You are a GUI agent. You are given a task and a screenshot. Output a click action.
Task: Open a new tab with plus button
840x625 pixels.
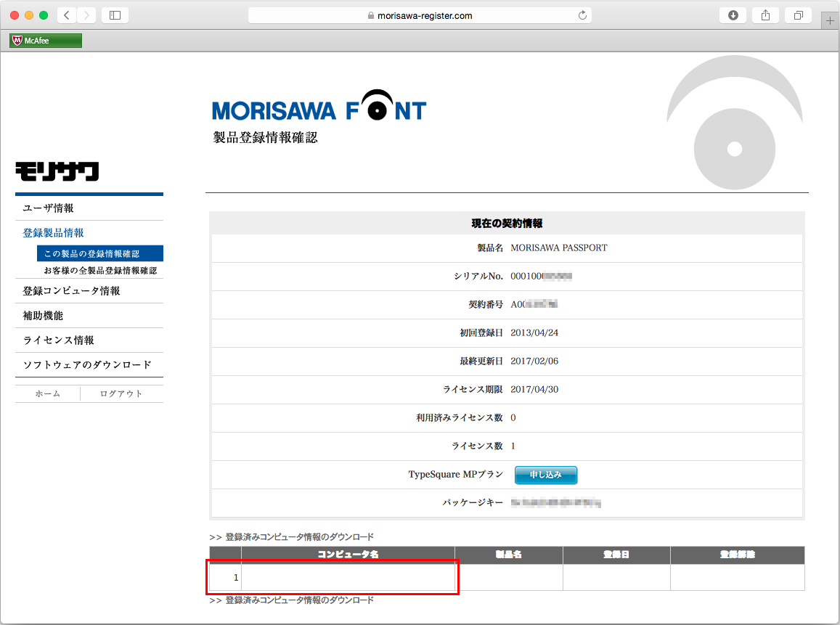tap(831, 21)
